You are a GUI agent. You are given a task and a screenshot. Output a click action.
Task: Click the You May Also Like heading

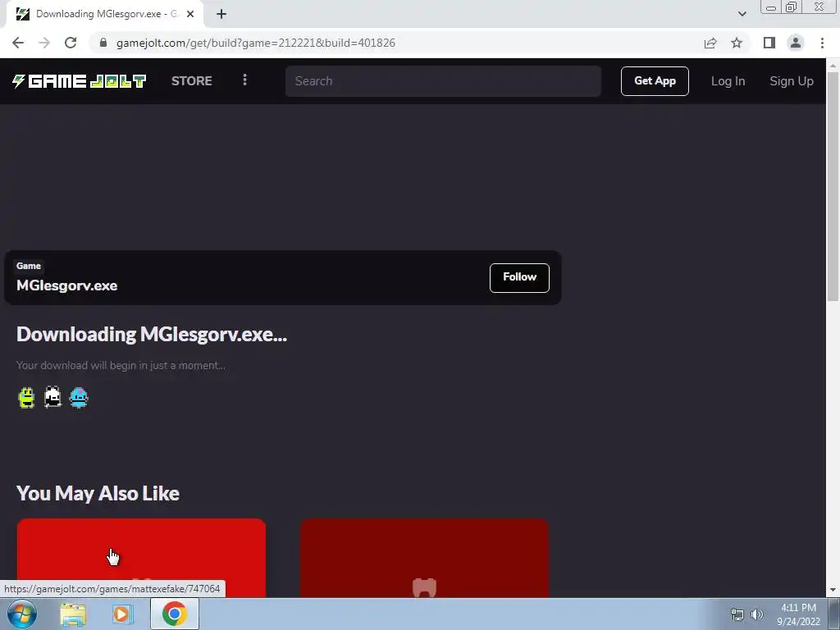point(98,493)
